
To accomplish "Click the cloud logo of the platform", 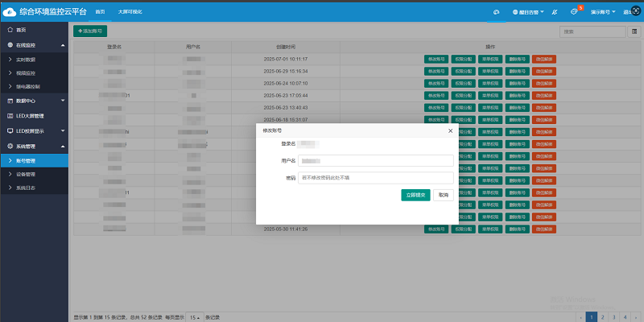I will (11, 12).
